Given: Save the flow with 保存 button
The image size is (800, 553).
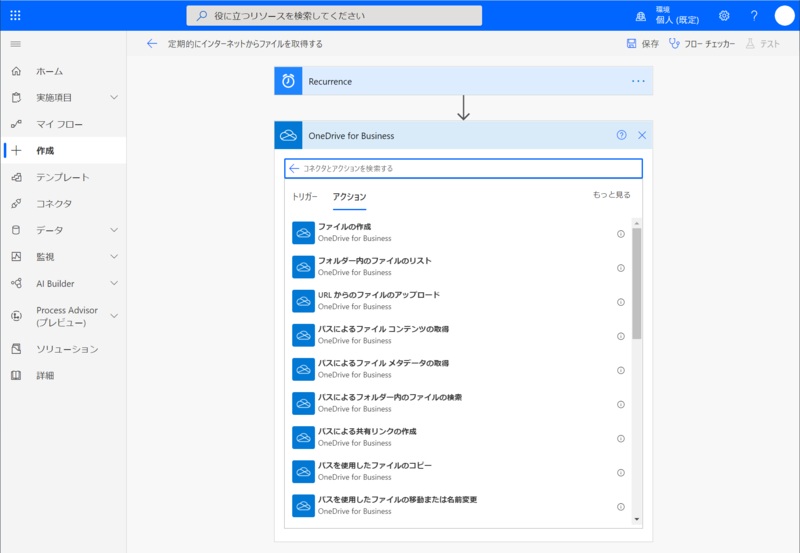Looking at the screenshot, I should tap(643, 44).
